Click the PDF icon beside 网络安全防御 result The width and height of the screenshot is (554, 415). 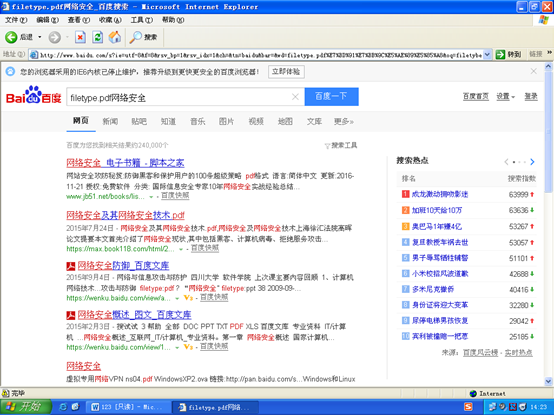(71, 266)
